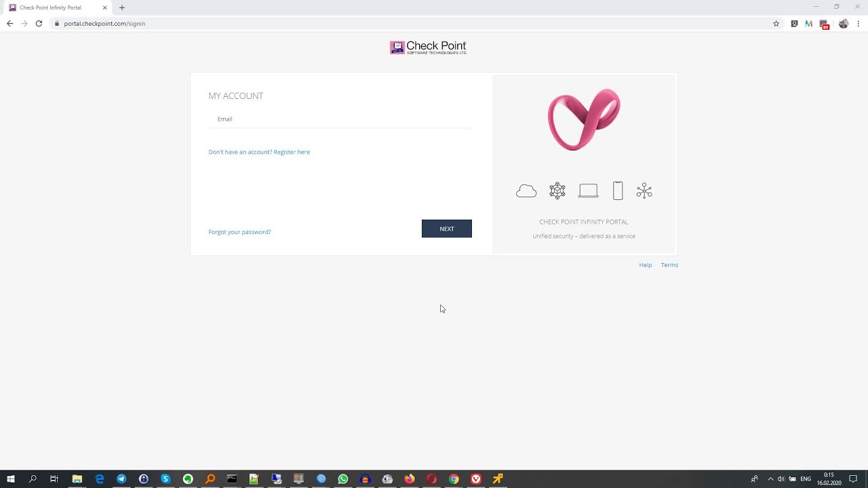The width and height of the screenshot is (868, 488).
Task: Go back using browser back arrow
Action: [x=9, y=23]
